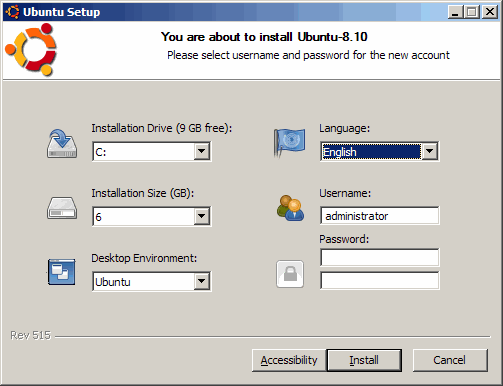Click the password padlock icon
This screenshot has height=386, width=503.
click(x=290, y=274)
